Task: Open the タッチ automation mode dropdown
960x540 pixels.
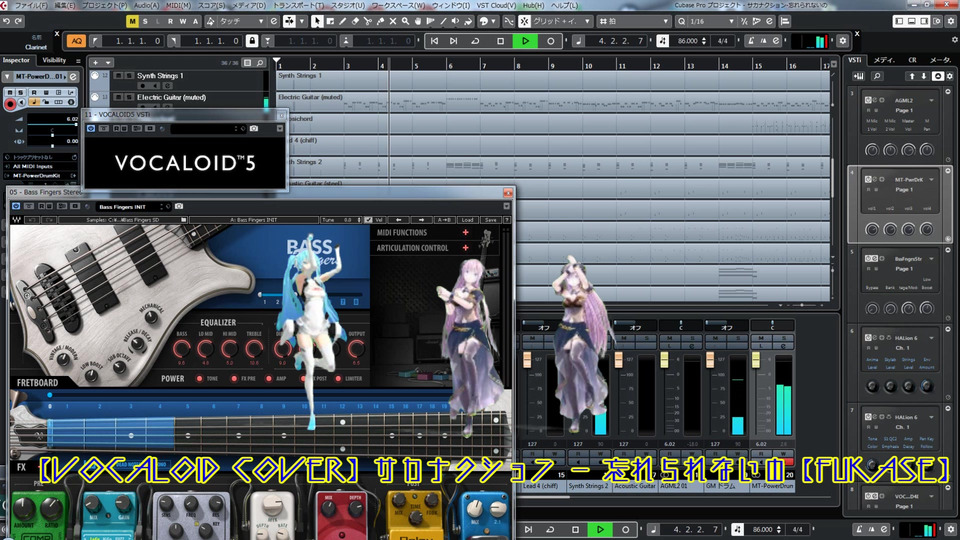Action: [242, 21]
